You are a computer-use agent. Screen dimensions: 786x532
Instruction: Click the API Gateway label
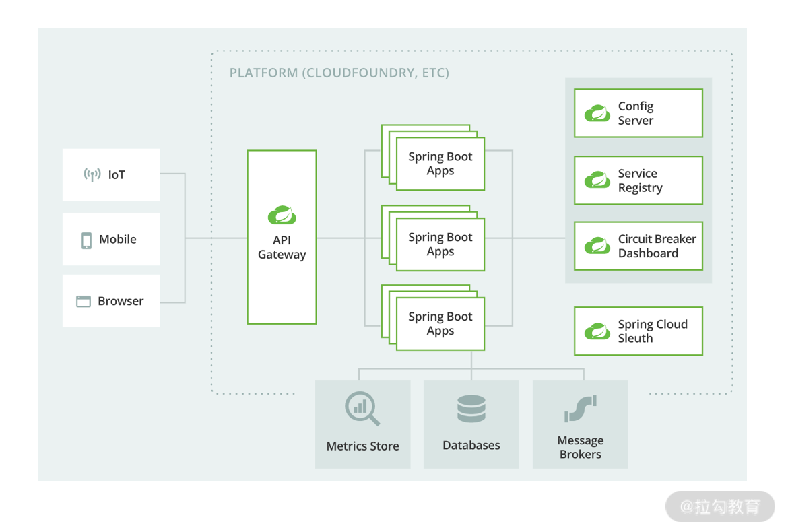pyautogui.click(x=282, y=247)
